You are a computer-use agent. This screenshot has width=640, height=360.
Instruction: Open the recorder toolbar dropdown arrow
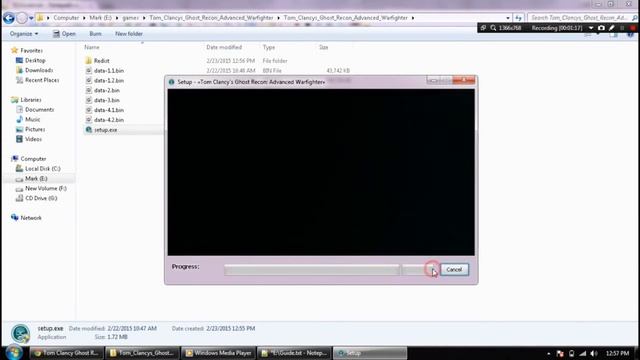point(591,28)
